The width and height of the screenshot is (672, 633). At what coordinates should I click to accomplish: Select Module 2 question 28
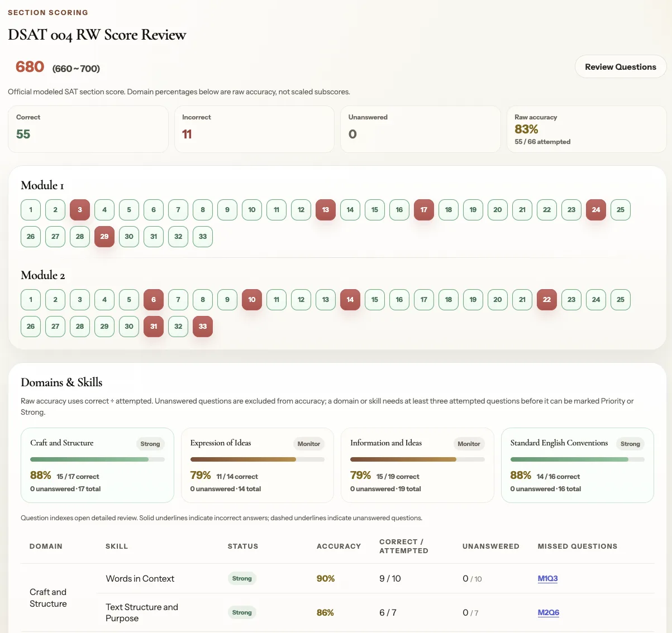click(80, 327)
